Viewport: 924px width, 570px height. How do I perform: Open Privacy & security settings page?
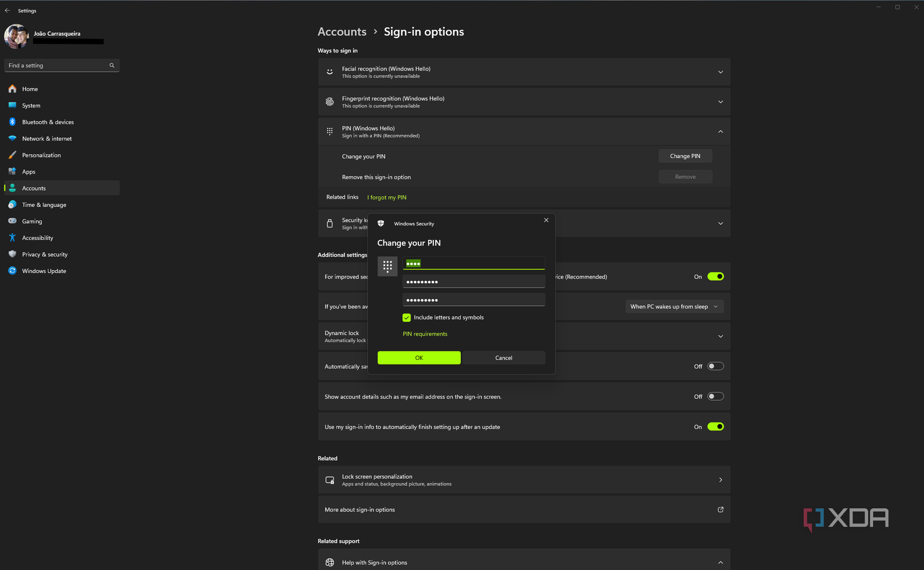45,254
